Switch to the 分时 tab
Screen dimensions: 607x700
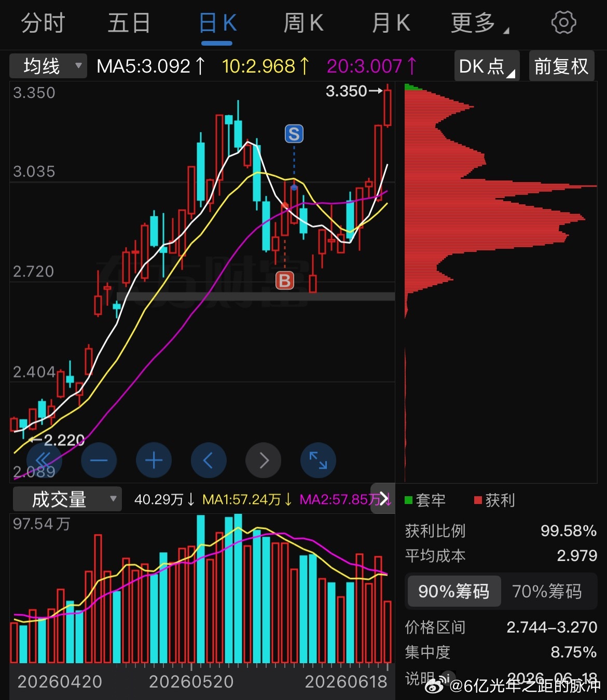[x=43, y=23]
